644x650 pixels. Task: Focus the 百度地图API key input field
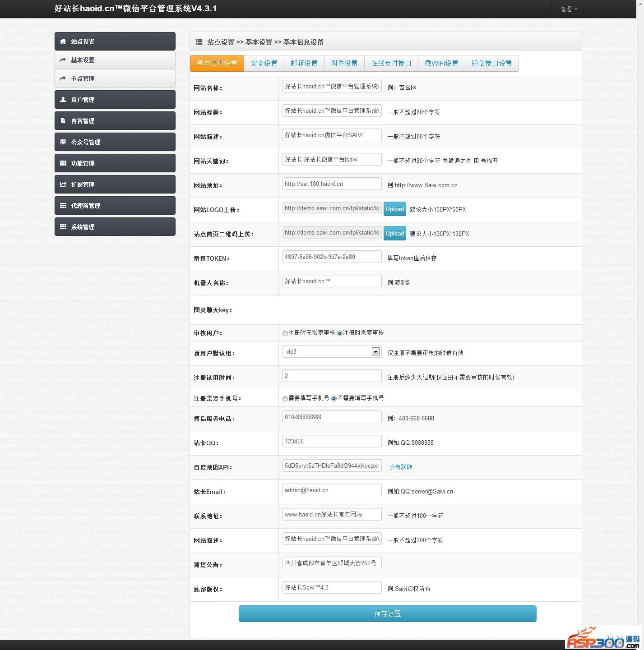click(332, 466)
